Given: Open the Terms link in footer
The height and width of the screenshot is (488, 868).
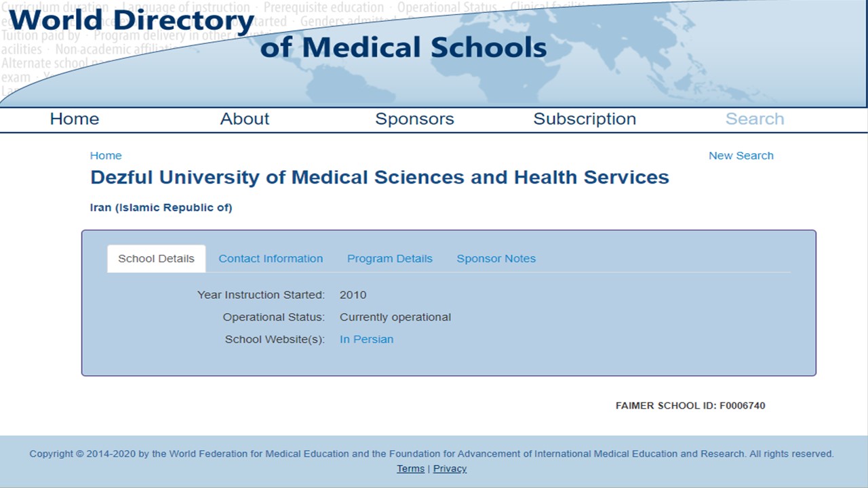Looking at the screenshot, I should click(x=411, y=469).
